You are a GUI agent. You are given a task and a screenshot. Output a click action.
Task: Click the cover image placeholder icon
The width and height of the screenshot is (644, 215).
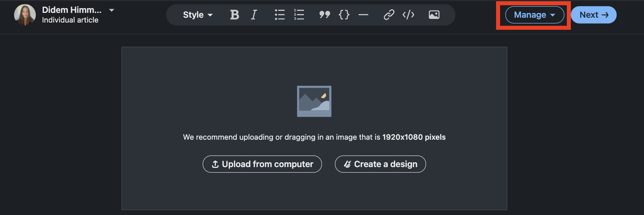click(314, 101)
